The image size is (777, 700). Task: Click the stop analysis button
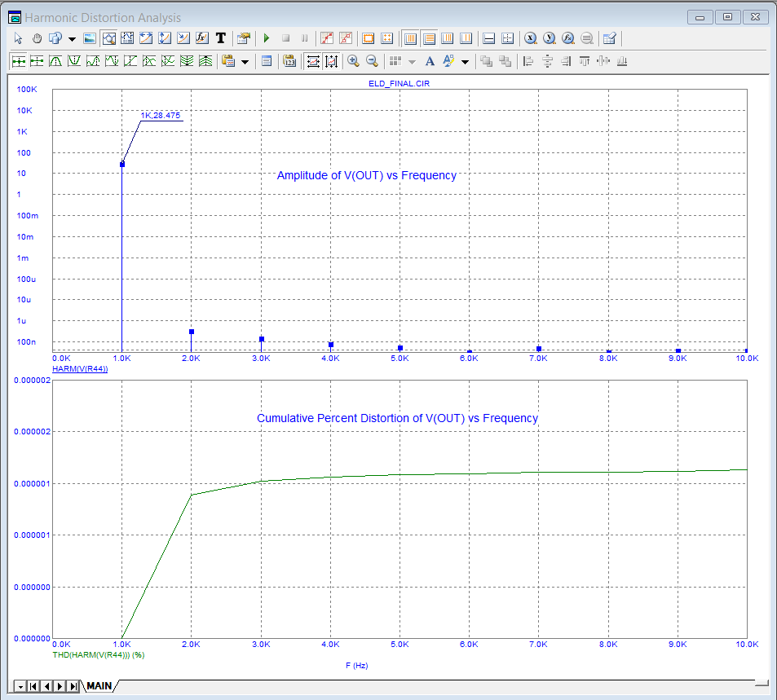(x=286, y=38)
